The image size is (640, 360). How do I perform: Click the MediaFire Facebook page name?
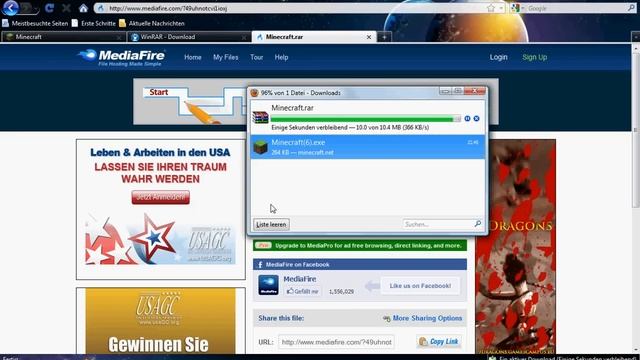[300, 279]
